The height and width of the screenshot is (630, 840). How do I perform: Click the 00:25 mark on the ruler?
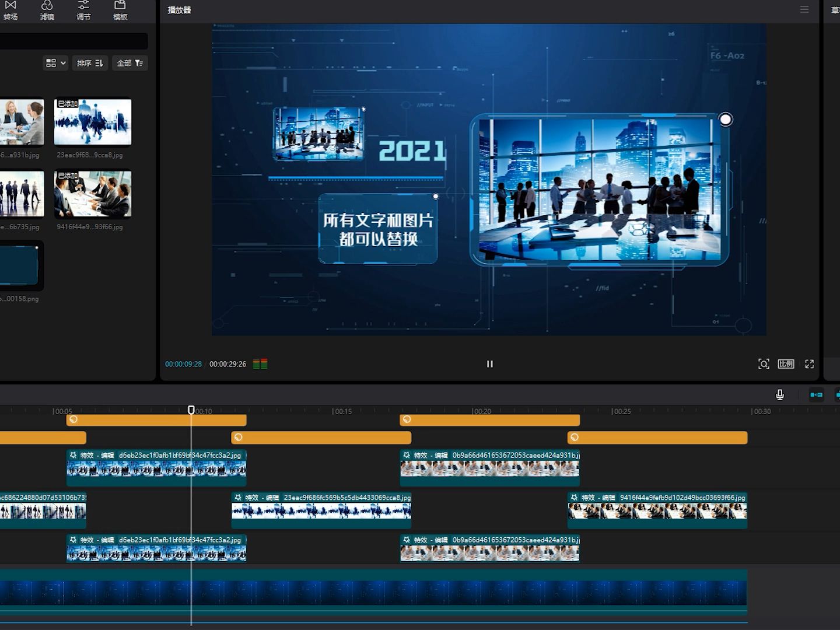[x=621, y=411]
